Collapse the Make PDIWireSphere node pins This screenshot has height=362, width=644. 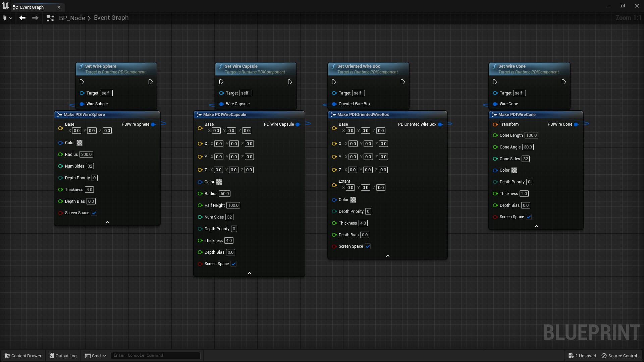pyautogui.click(x=107, y=222)
